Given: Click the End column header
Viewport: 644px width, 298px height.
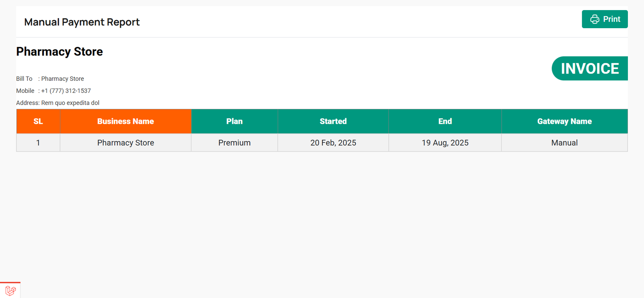Looking at the screenshot, I should click(445, 121).
